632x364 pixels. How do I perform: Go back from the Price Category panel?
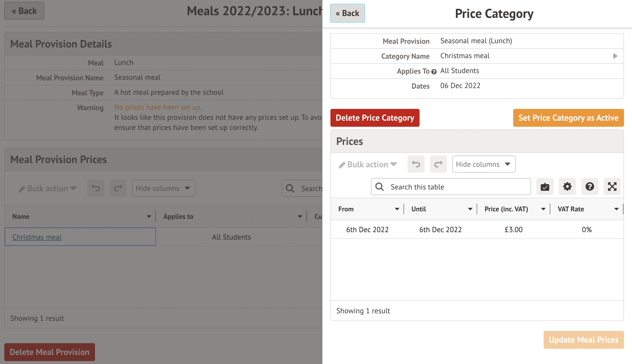347,13
